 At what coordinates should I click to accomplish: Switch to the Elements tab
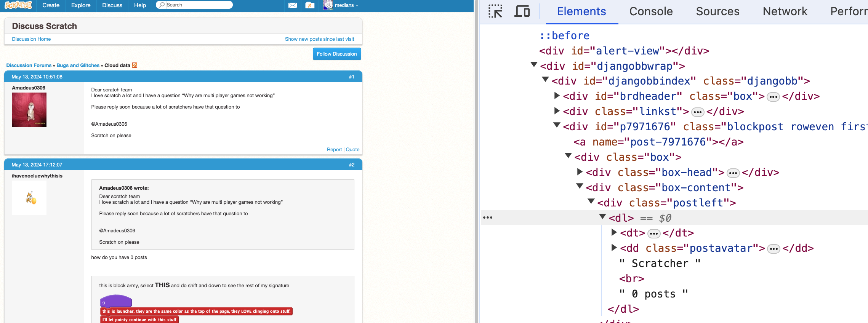coord(581,11)
